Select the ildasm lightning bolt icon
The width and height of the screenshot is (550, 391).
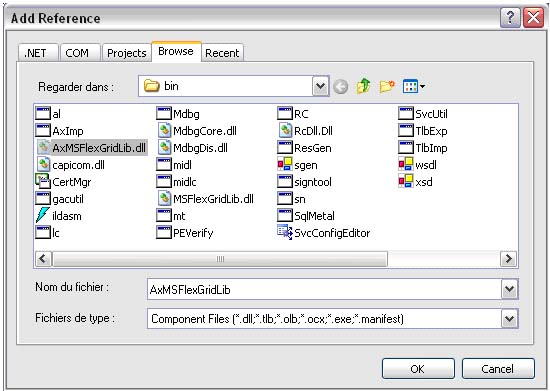point(43,215)
